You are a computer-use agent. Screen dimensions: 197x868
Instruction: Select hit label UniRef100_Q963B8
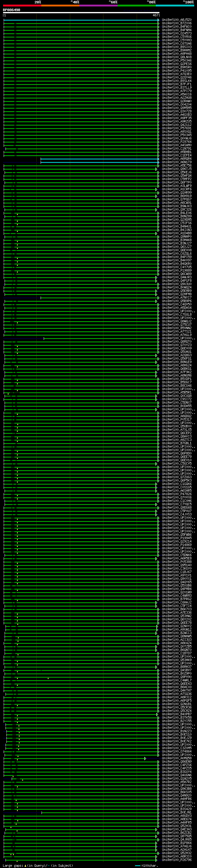(177, 789)
